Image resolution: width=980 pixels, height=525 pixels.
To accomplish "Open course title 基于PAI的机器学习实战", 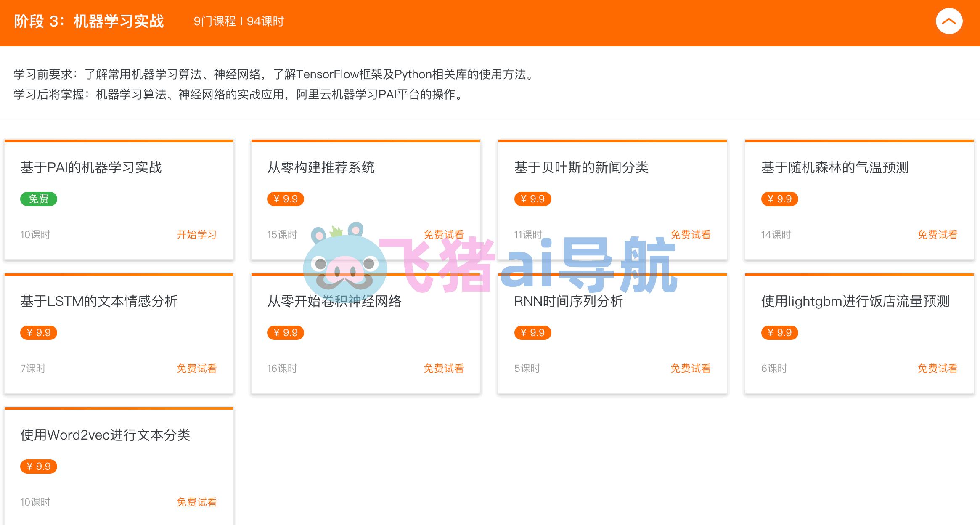I will [91, 167].
